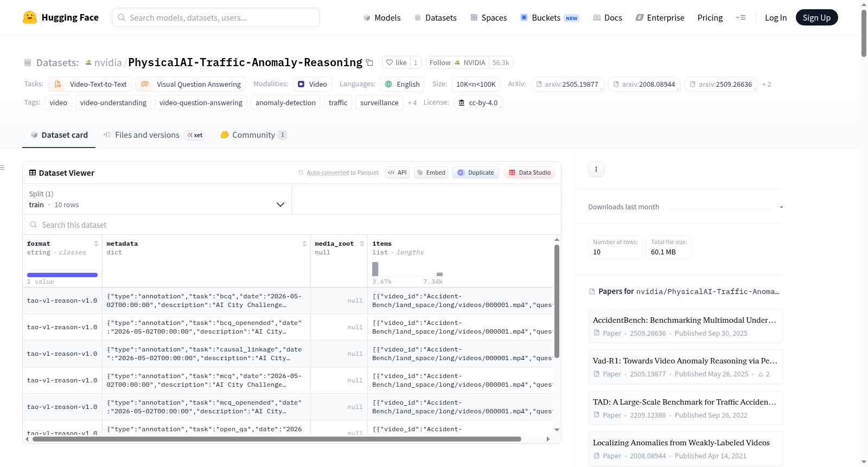Open the Models page

[382, 17]
